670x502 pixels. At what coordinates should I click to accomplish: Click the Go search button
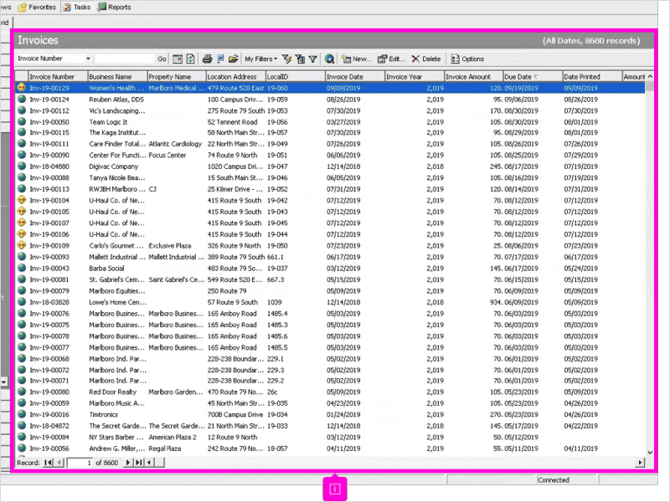162,59
